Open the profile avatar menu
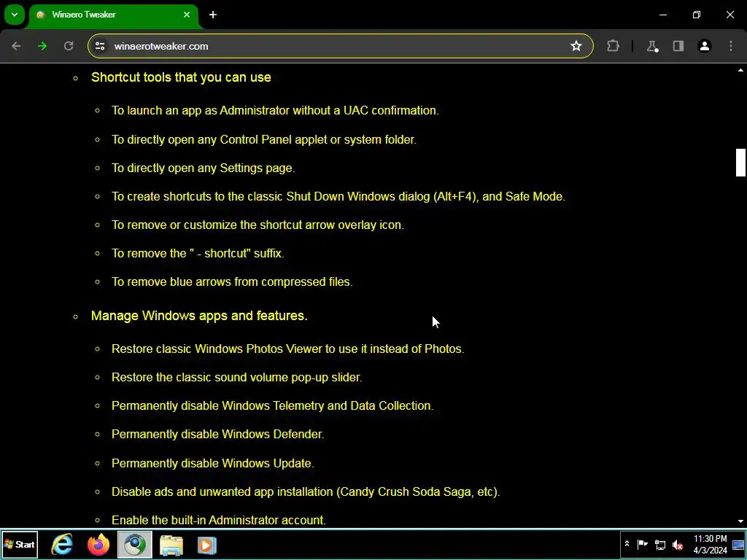The image size is (747, 560). click(x=705, y=46)
